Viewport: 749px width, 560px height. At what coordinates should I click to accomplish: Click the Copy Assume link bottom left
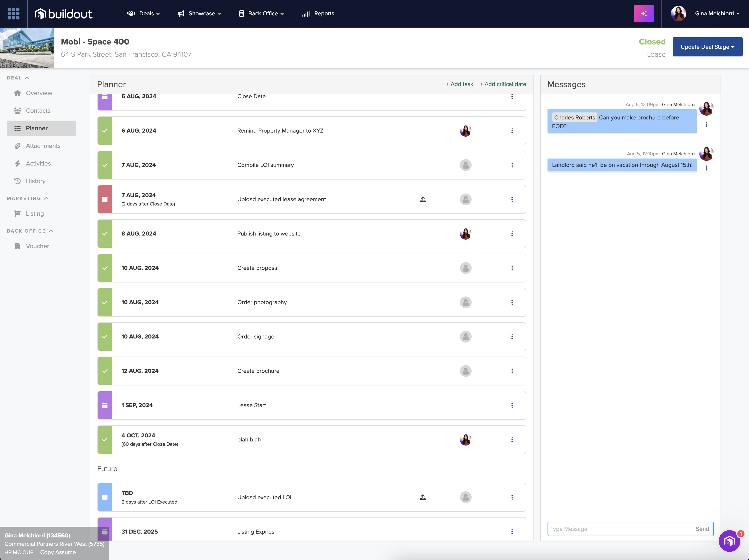click(58, 552)
